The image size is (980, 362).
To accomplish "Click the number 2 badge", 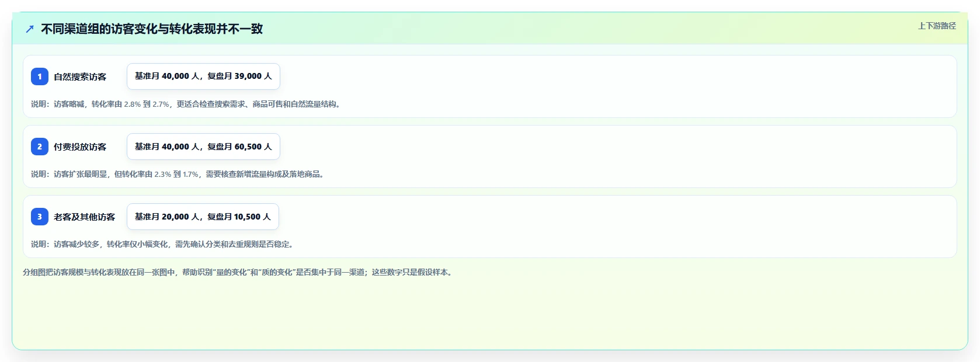I will (40, 147).
